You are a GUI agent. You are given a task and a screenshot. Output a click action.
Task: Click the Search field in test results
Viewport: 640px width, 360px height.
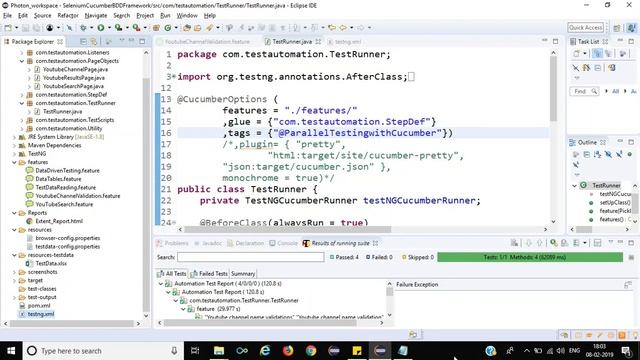tap(251, 257)
